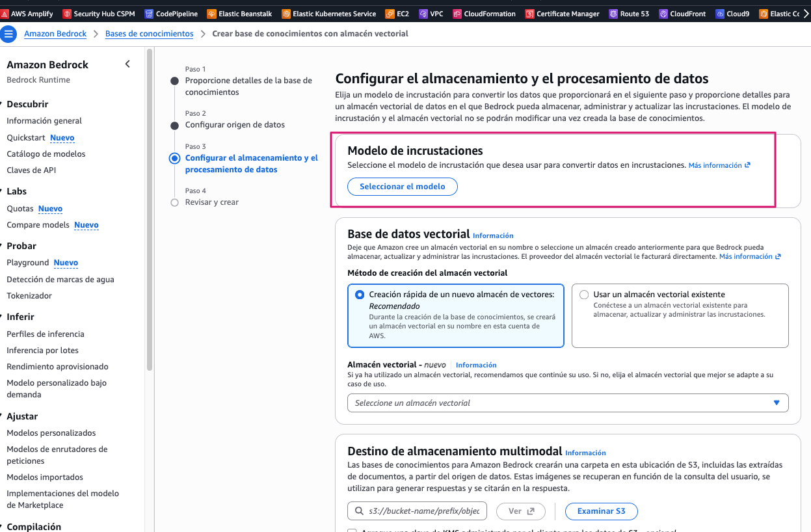The width and height of the screenshot is (811, 532).
Task: Click Examinar S3 button
Action: [x=602, y=511]
